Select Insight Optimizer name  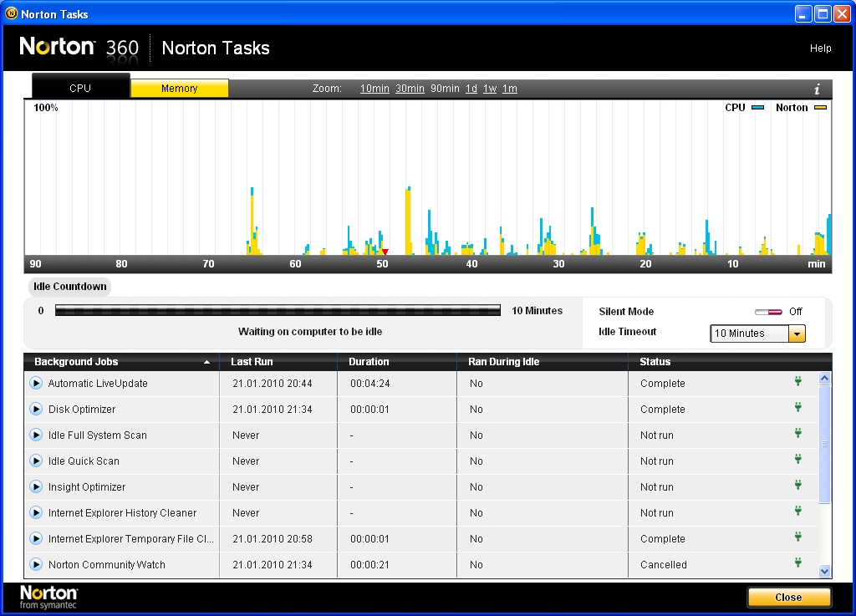[x=87, y=487]
